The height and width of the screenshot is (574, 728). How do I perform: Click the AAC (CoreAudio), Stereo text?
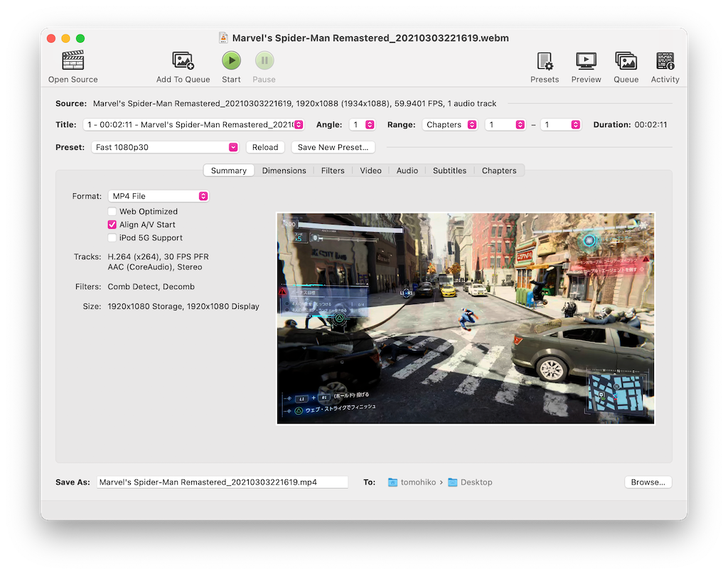[154, 267]
